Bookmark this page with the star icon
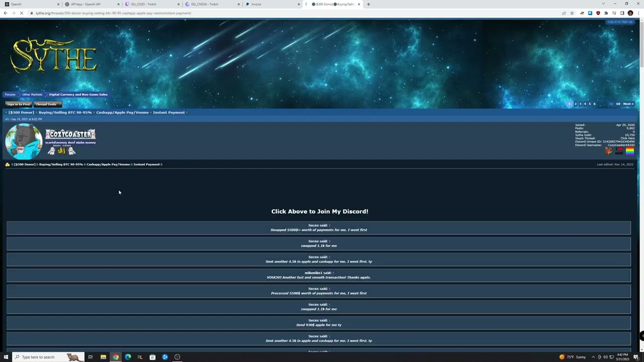 click(x=572, y=13)
